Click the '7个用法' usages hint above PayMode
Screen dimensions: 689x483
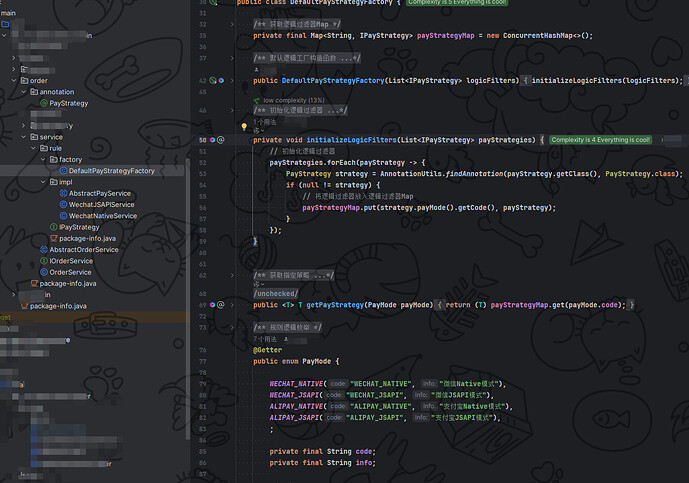coord(265,339)
